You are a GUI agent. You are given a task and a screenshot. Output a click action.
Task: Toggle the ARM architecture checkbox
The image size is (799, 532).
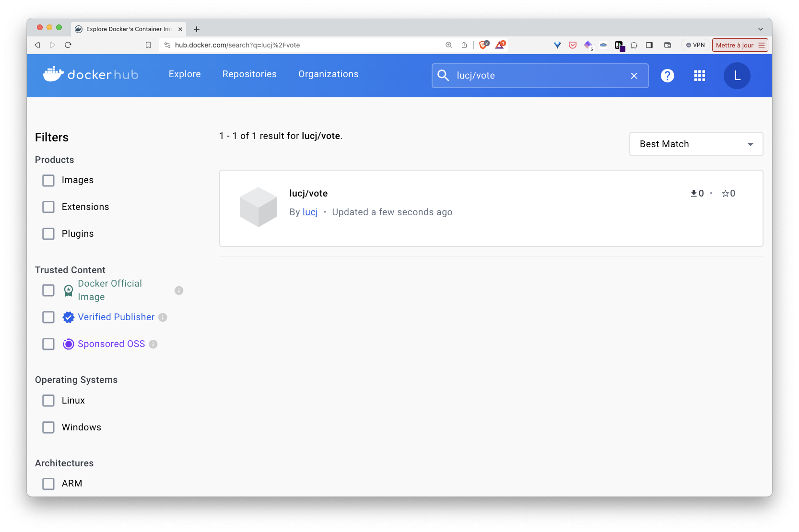click(x=48, y=484)
